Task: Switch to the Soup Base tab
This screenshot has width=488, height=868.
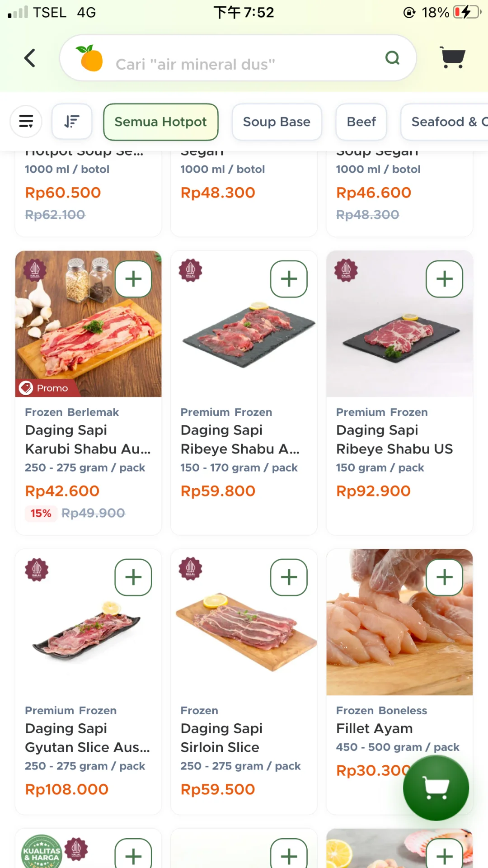Action: (277, 122)
